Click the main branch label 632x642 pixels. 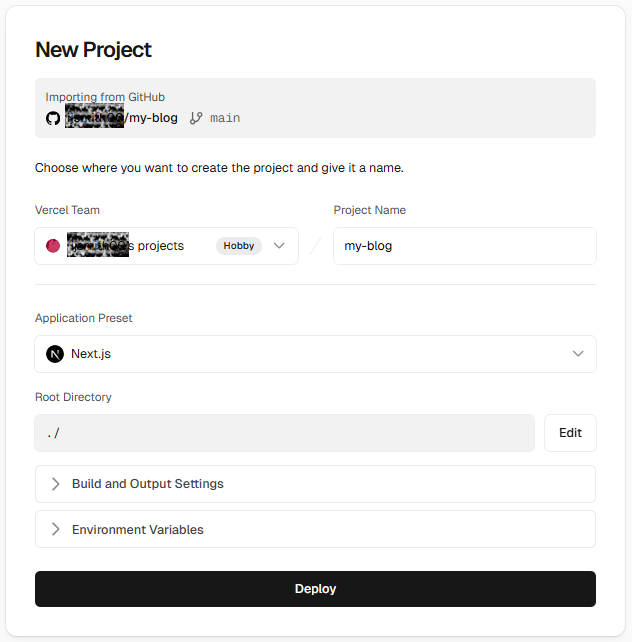pos(225,118)
